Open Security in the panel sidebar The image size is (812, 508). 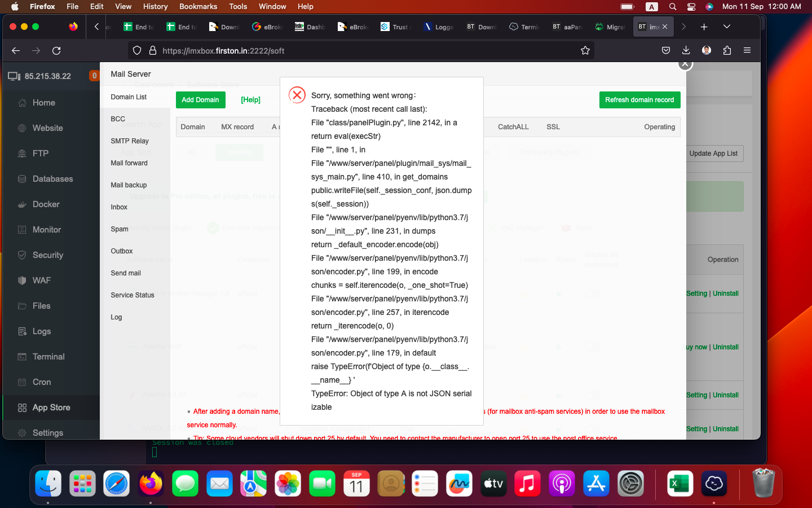(48, 255)
